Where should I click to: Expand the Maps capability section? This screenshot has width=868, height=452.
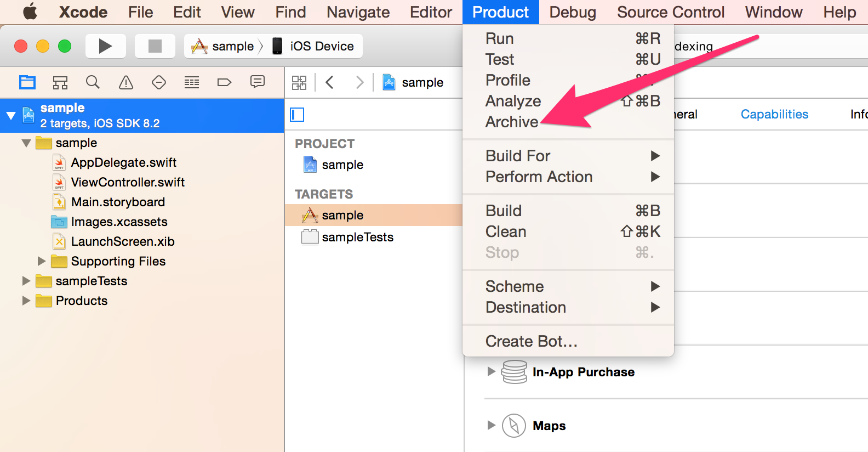pyautogui.click(x=491, y=426)
